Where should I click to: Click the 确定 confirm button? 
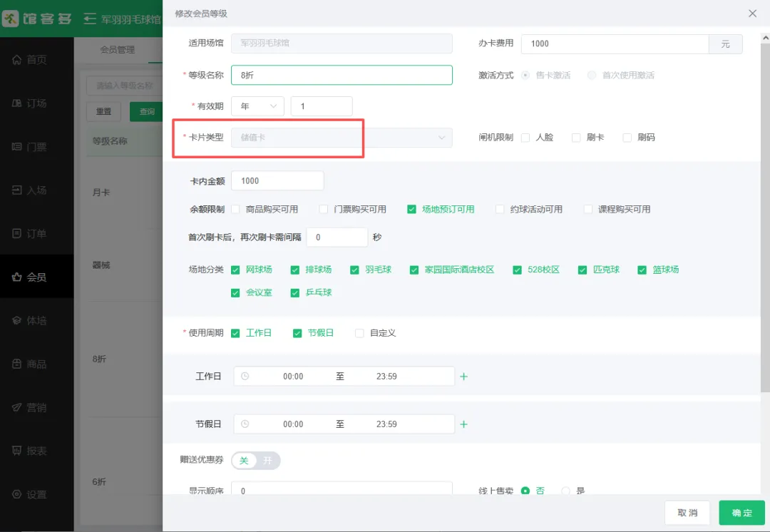click(741, 513)
